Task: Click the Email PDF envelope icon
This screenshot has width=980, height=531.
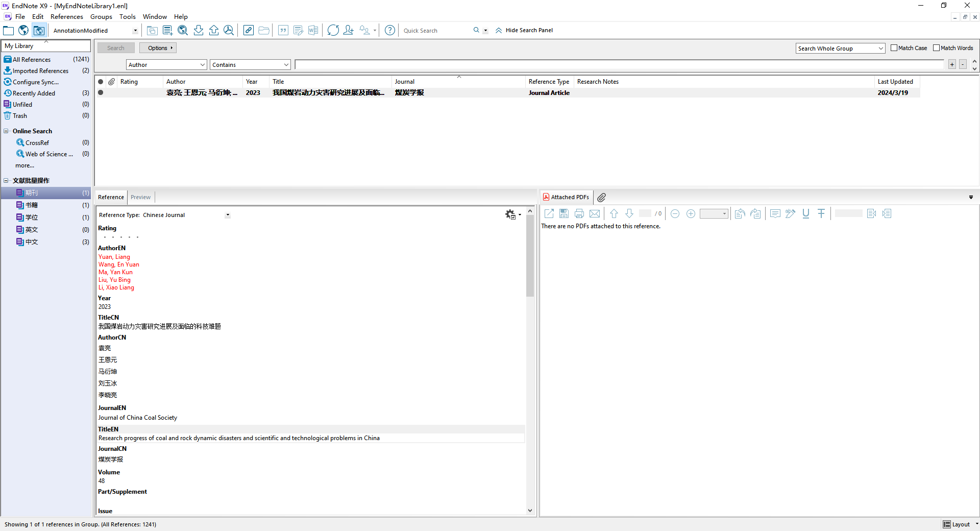Action: 595,214
